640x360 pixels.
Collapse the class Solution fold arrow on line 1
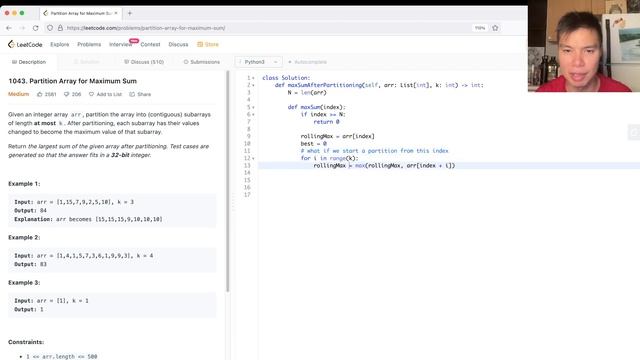[x=253, y=78]
